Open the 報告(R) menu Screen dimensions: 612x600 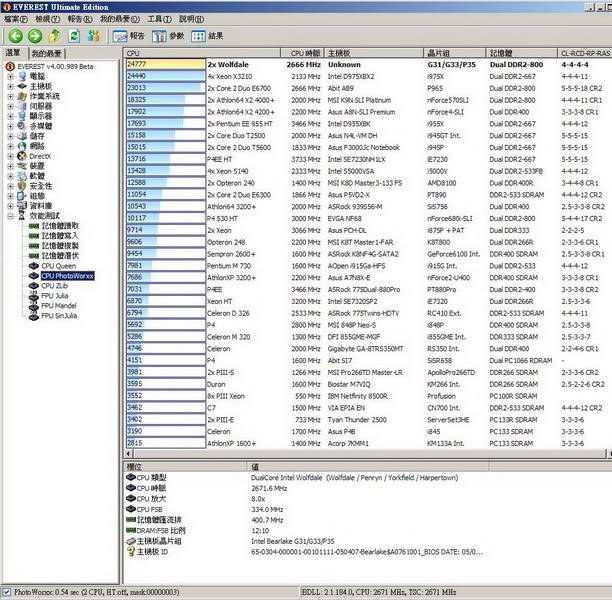80,19
